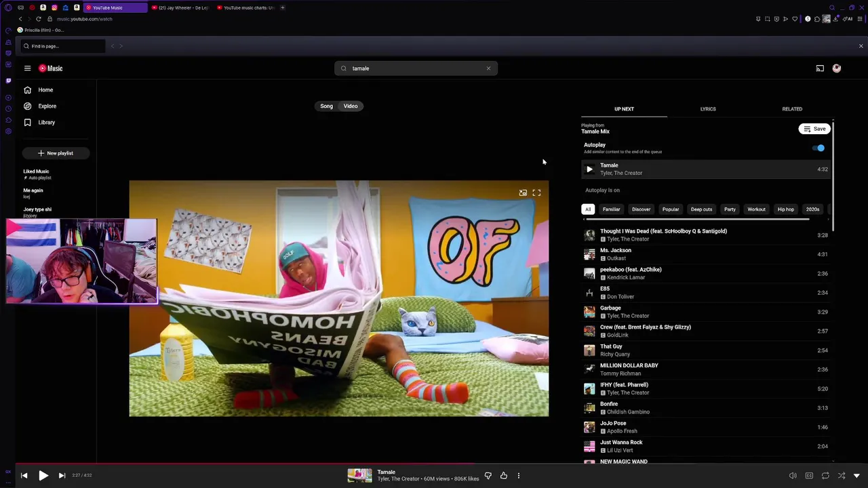This screenshot has width=868, height=488.
Task: Save the Tamale Mix queue
Action: point(814,129)
